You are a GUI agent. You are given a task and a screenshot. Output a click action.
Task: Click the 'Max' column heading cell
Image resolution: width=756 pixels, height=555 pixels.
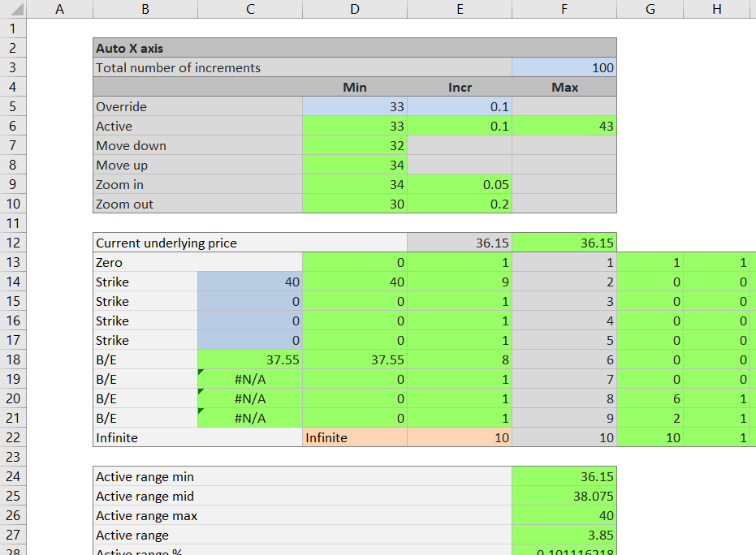pos(564,87)
